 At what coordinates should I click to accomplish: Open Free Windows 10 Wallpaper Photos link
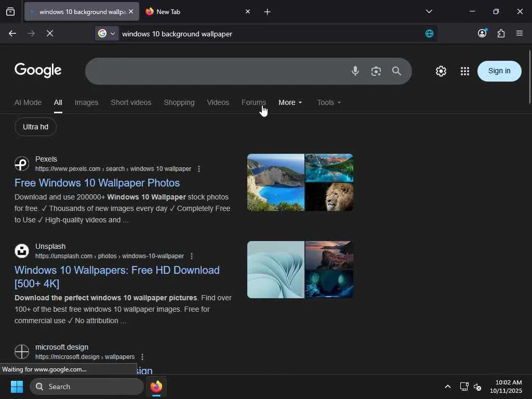[x=97, y=183]
